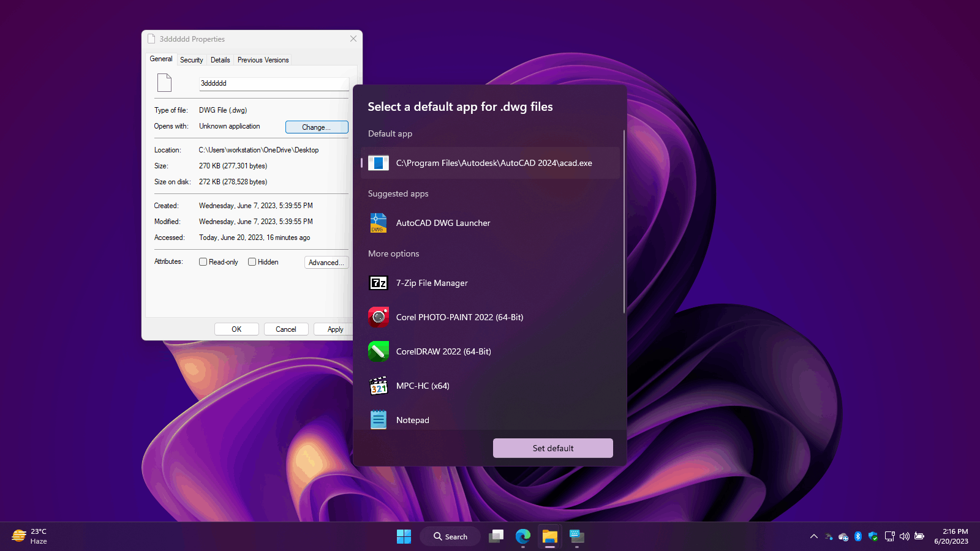The height and width of the screenshot is (551, 980).
Task: Switch to the Details tab
Action: [221, 60]
